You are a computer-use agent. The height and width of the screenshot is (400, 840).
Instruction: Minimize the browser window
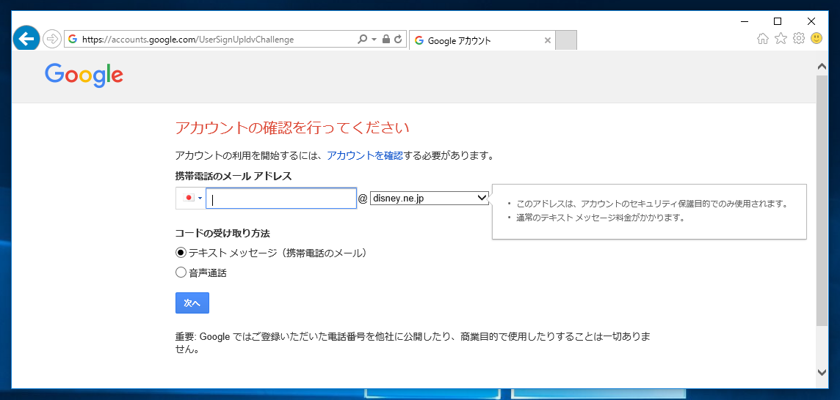(745, 21)
